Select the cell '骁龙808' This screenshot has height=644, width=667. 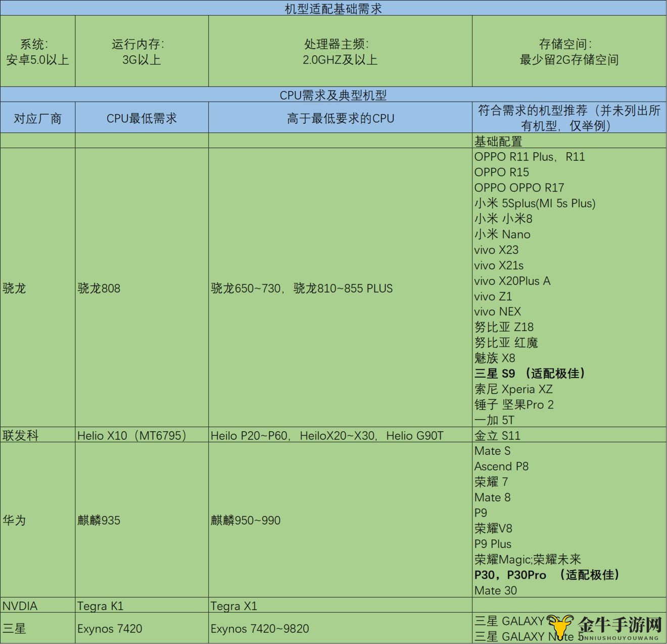(x=142, y=288)
